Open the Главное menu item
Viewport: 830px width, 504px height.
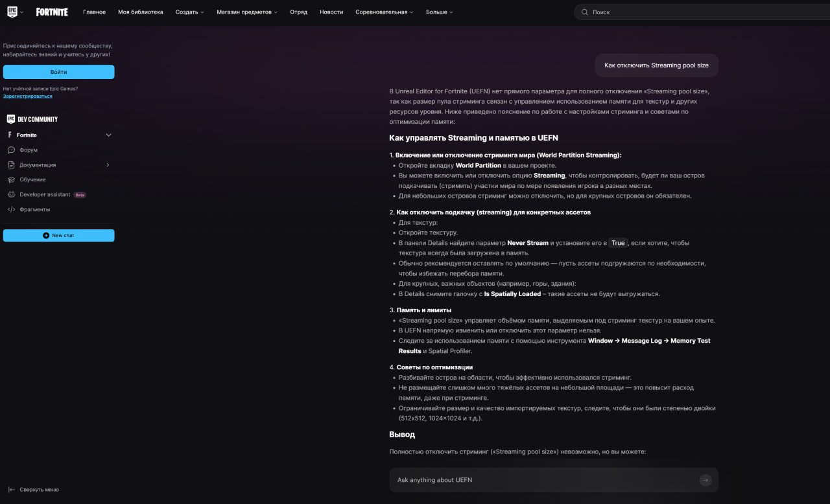pos(94,12)
